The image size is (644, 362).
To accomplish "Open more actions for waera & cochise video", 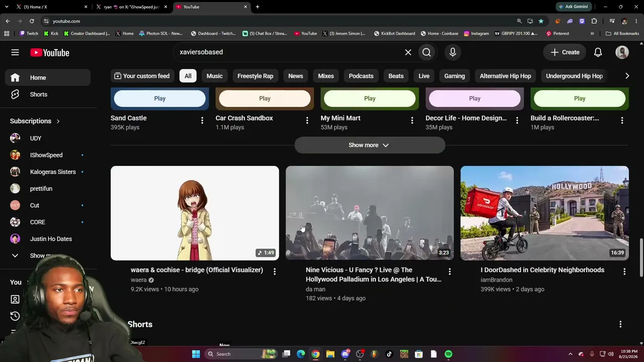I will [x=274, y=271].
